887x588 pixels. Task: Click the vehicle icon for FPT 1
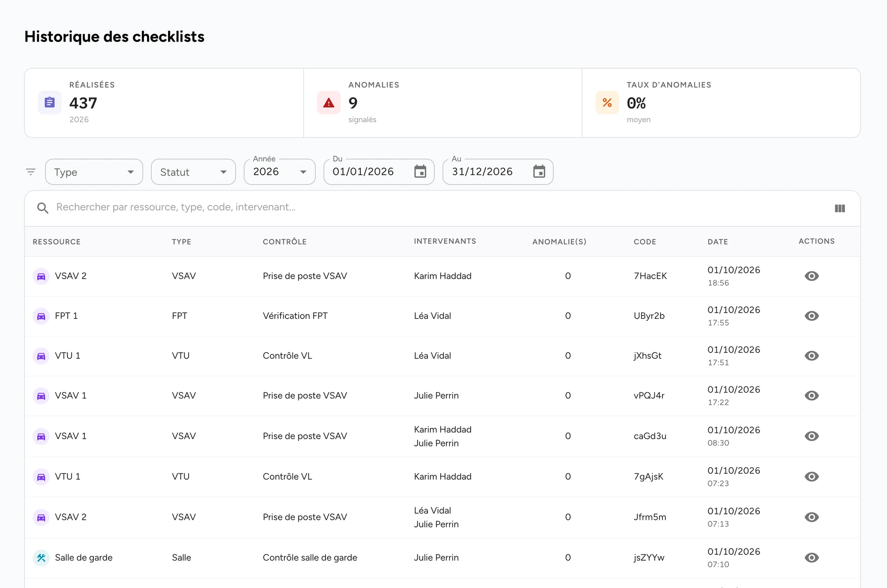click(41, 316)
